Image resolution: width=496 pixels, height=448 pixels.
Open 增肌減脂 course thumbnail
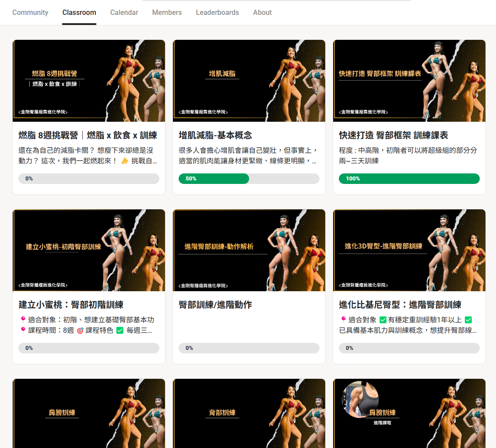[249, 81]
